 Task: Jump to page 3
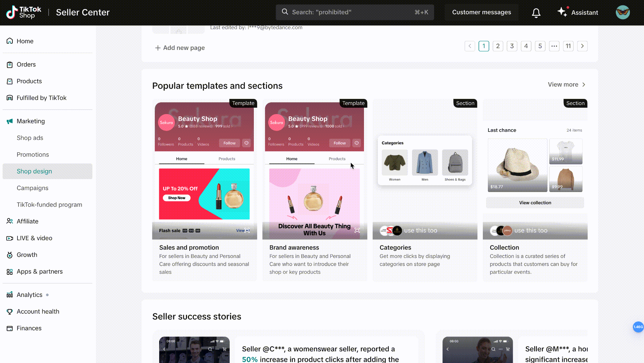(512, 46)
